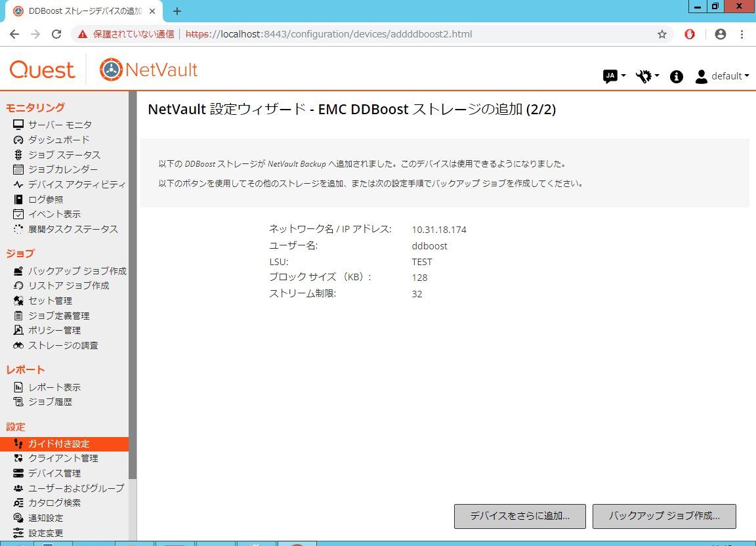Click the not-secure warning (保護されていない通信)
The image size is (756, 546).
pyautogui.click(x=126, y=34)
